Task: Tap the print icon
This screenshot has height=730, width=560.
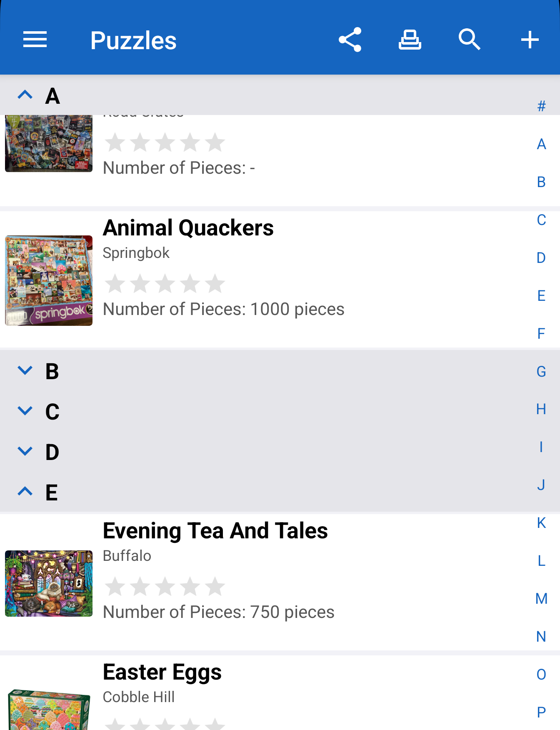Action: 410,40
